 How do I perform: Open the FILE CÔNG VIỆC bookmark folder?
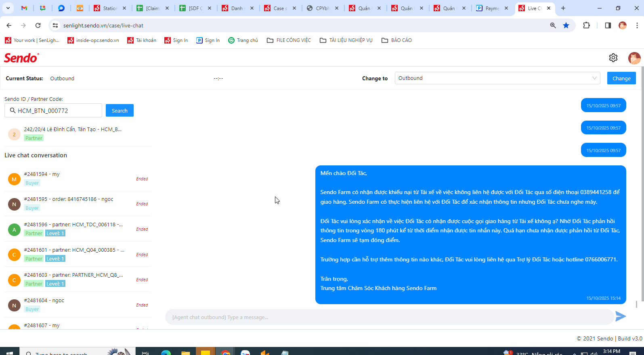pos(289,40)
